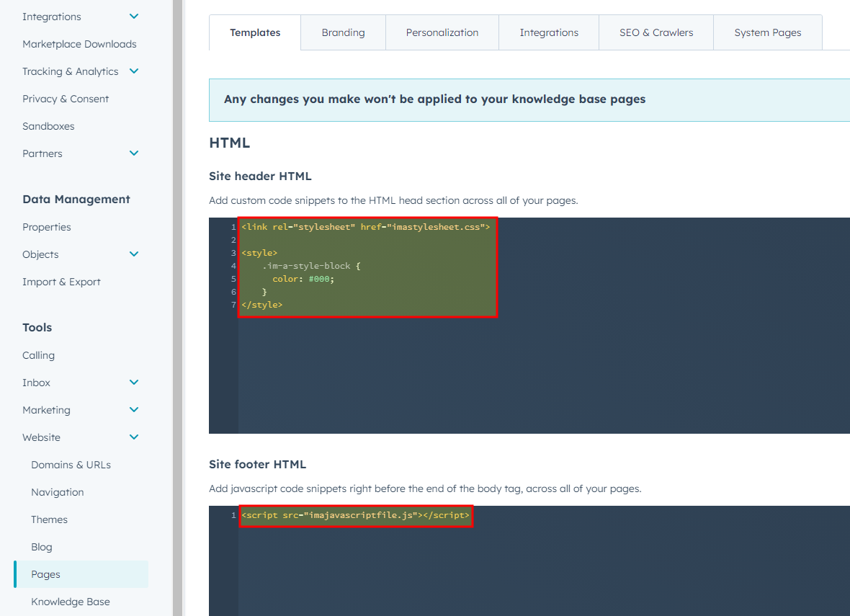Screen dimensions: 850x616
Task: Click the color: #000 line in header editor
Action: (x=303, y=279)
